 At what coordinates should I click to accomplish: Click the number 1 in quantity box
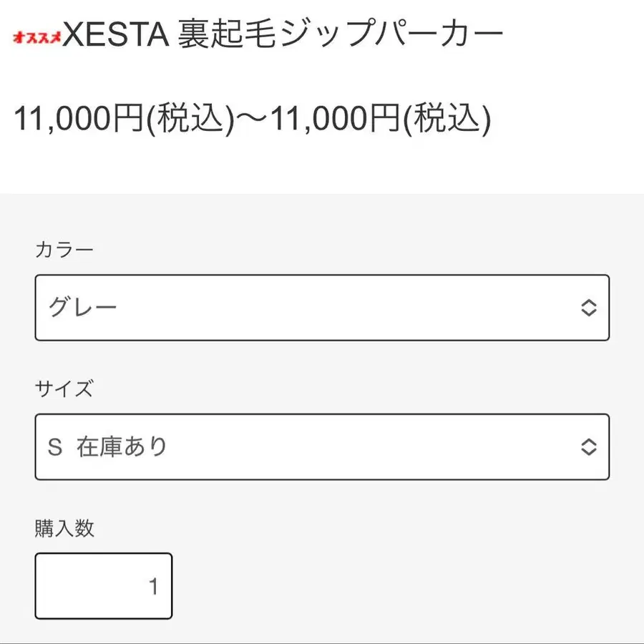coord(153,586)
